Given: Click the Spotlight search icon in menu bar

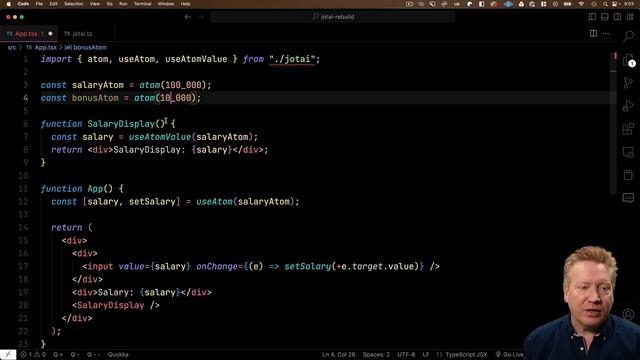Looking at the screenshot, I should [x=605, y=4].
